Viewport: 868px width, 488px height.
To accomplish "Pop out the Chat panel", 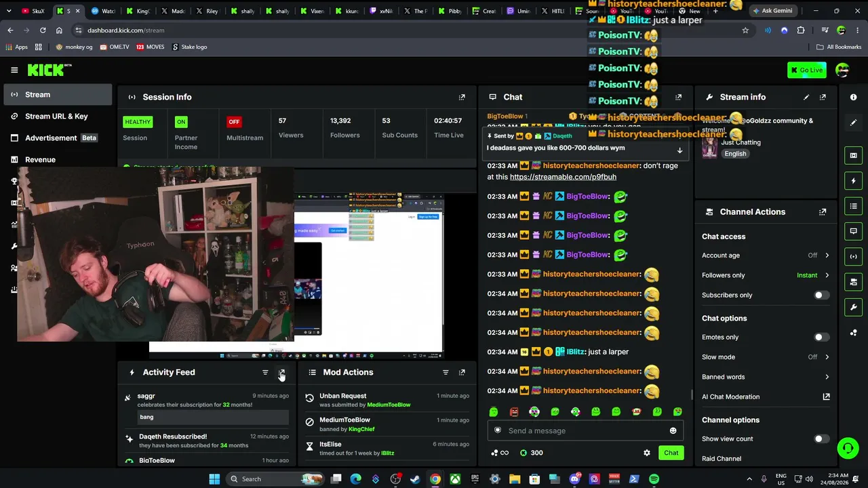I will [x=678, y=97].
